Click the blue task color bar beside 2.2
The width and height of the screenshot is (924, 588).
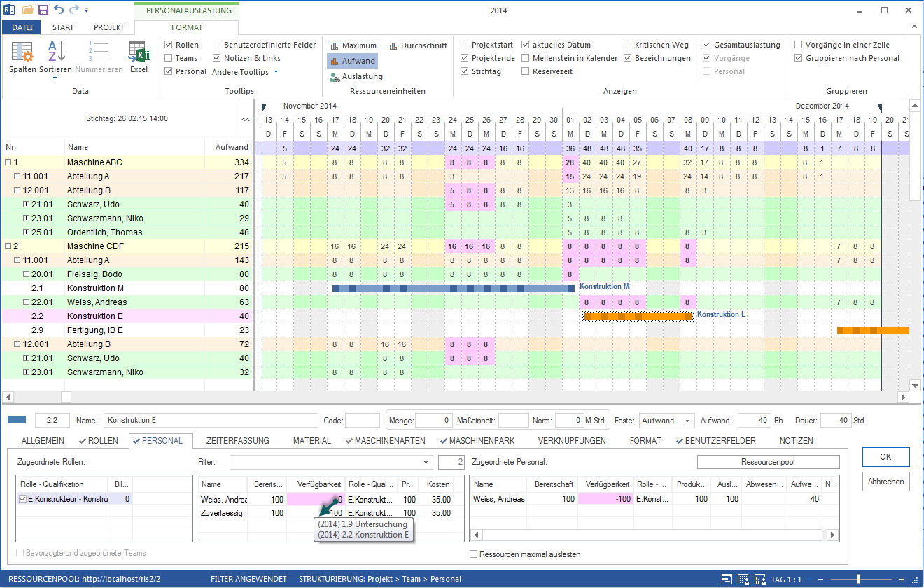point(17,420)
